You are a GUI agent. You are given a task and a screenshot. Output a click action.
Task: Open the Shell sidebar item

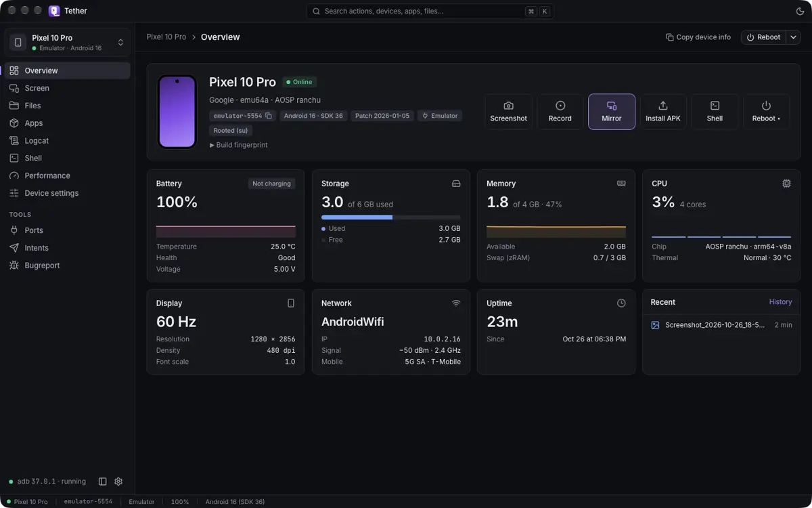(67, 158)
